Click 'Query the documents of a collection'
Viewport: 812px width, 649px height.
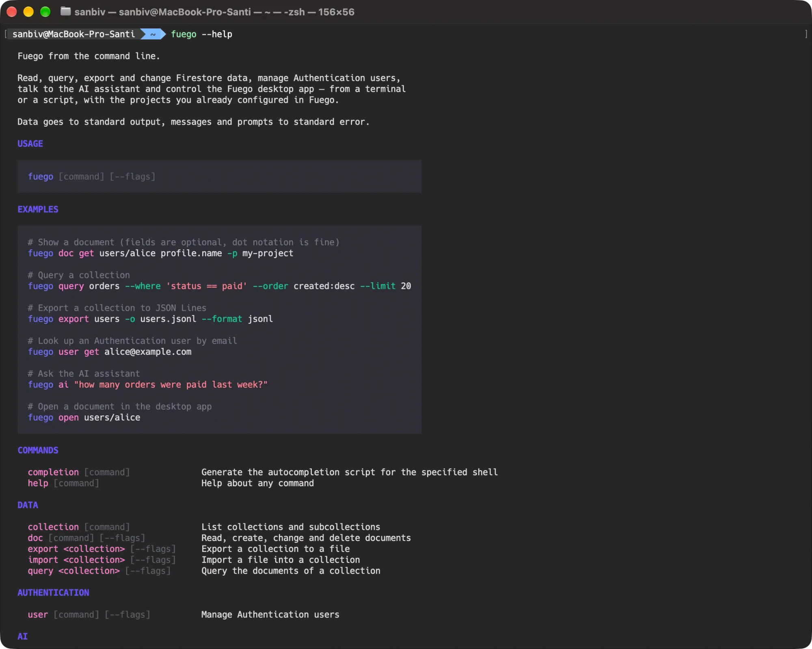pyautogui.click(x=291, y=571)
